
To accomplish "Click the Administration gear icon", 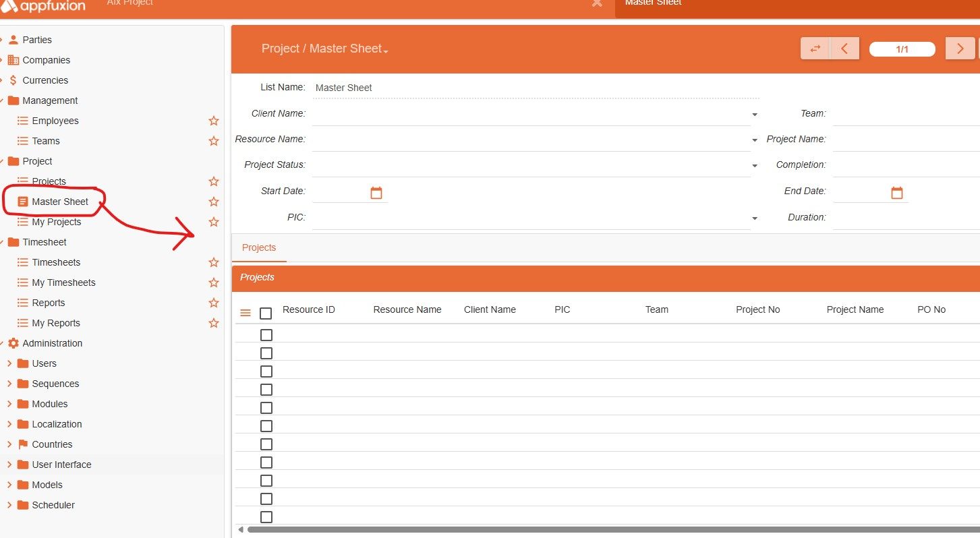I will [x=13, y=343].
